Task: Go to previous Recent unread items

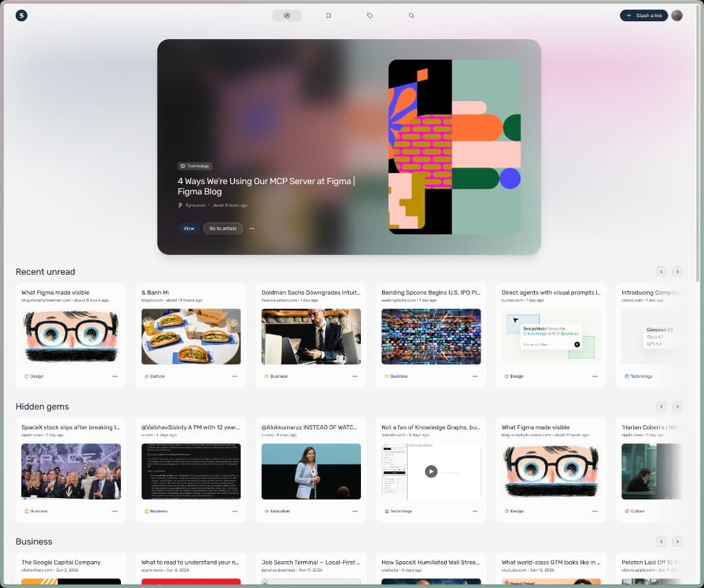Action: 661,272
